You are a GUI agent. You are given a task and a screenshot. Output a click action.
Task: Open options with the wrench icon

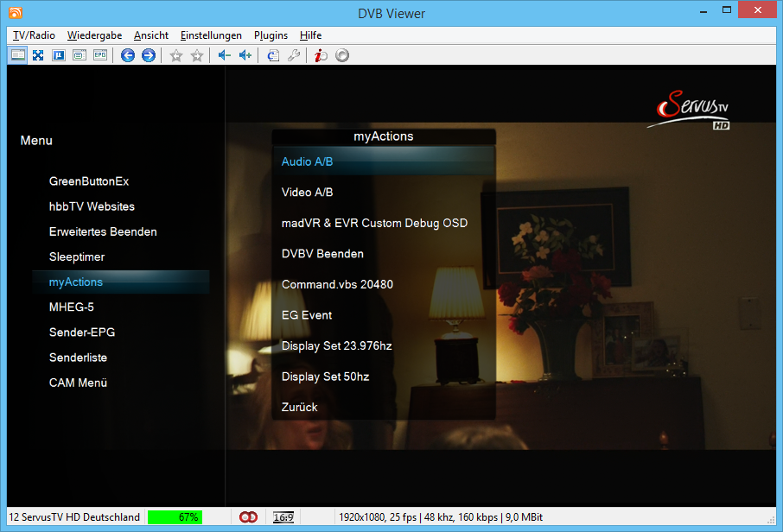294,55
